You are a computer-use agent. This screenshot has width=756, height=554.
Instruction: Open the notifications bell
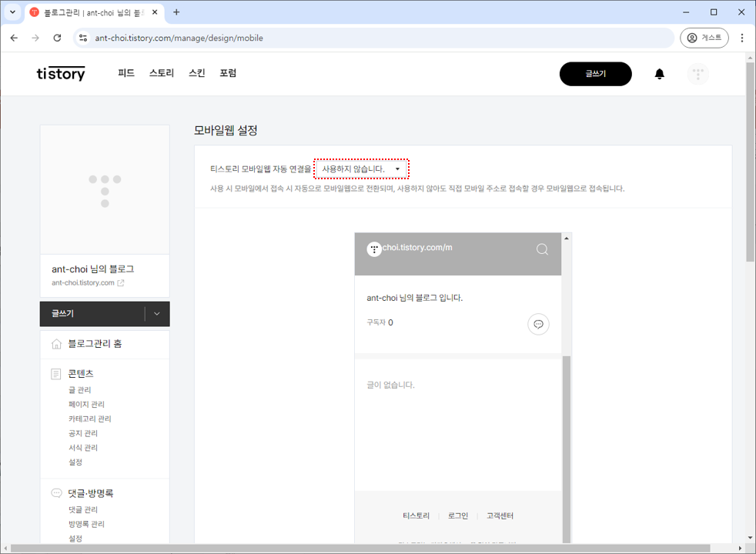tap(660, 74)
